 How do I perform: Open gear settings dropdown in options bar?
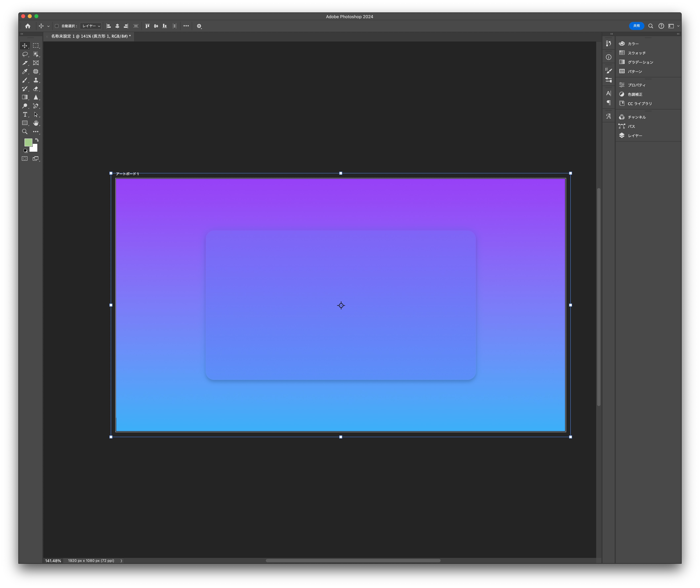click(199, 26)
